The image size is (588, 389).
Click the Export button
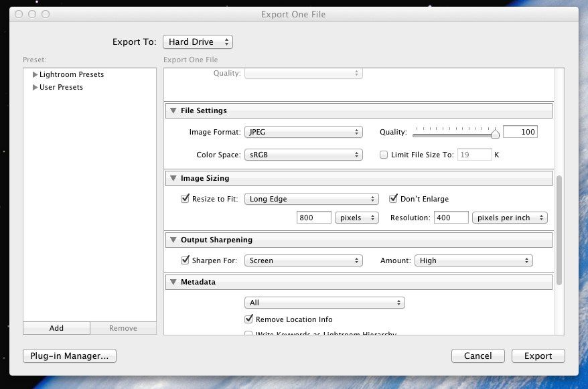click(x=538, y=356)
